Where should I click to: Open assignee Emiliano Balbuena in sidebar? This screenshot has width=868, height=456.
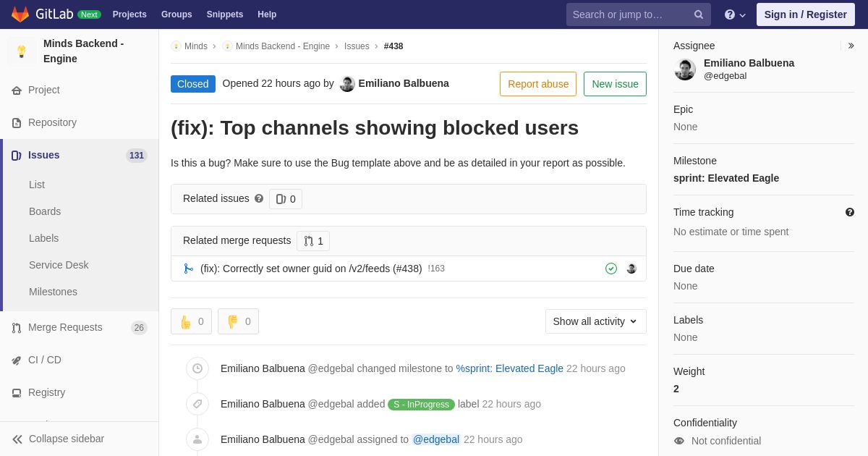[749, 63]
